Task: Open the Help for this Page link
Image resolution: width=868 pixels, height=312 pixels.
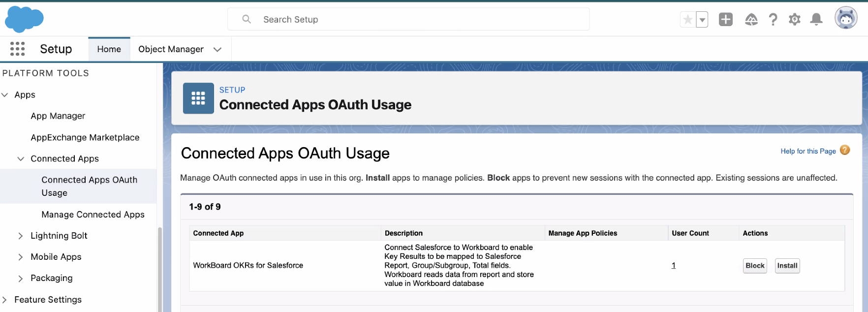Action: coord(808,151)
